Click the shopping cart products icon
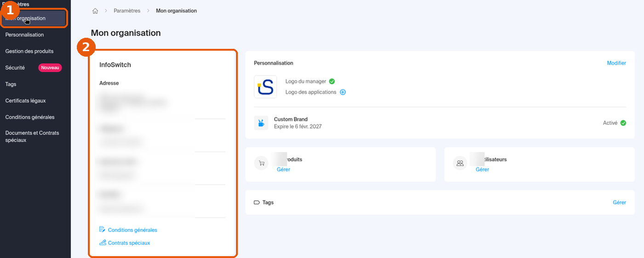This screenshot has height=258, width=644. pos(261,163)
